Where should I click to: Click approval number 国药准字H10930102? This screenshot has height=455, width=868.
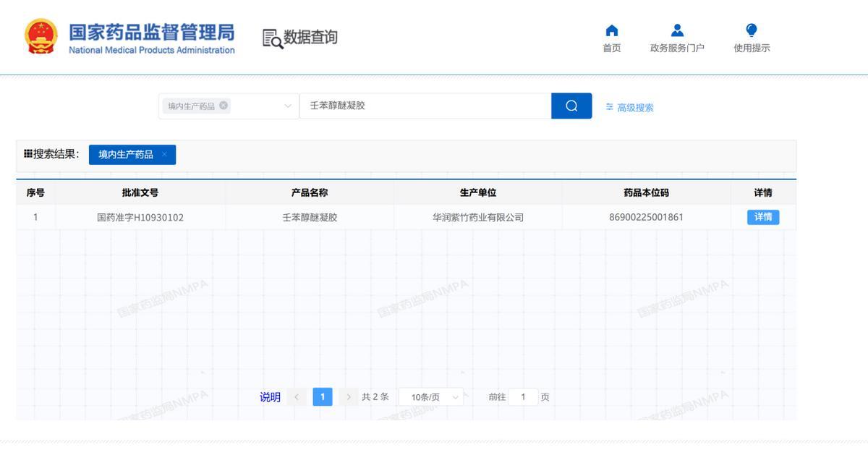pos(140,217)
